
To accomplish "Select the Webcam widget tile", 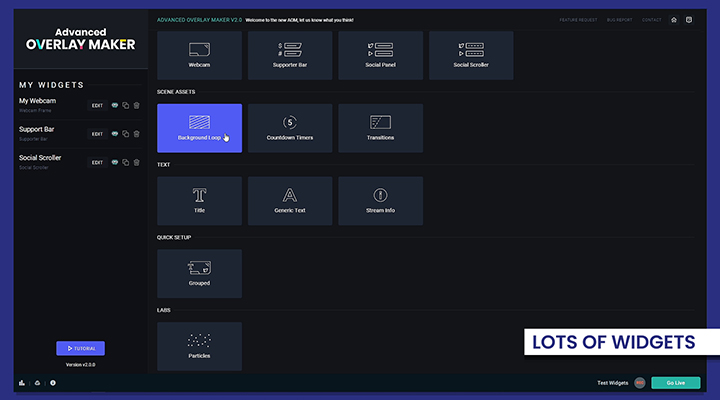I will click(x=199, y=55).
